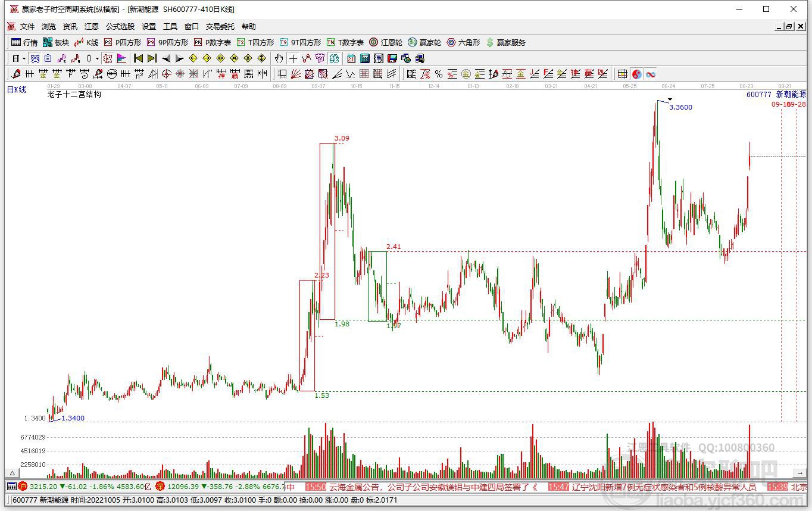Open the P数字表 tool
This screenshot has width=812, height=511.
coord(213,42)
